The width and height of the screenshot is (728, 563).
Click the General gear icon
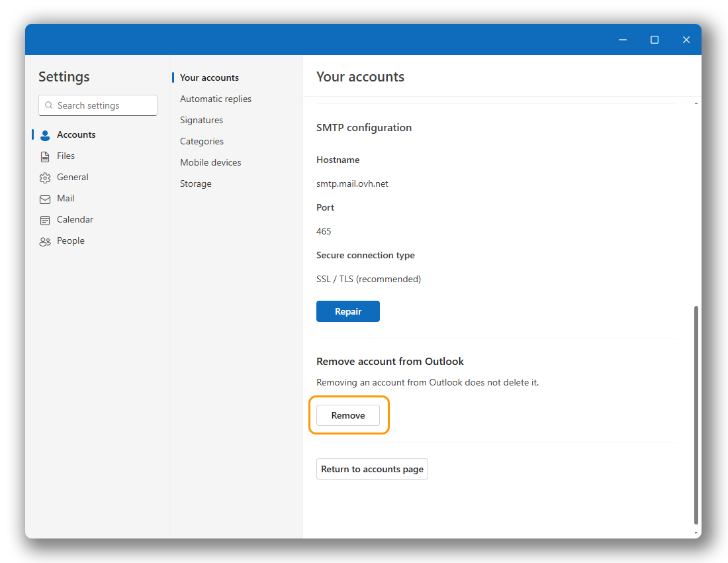[x=45, y=178]
